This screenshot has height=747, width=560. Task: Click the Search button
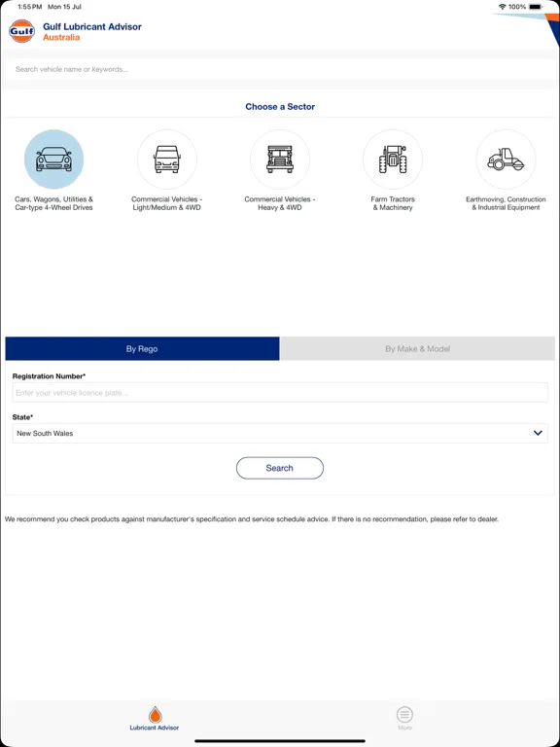(280, 468)
